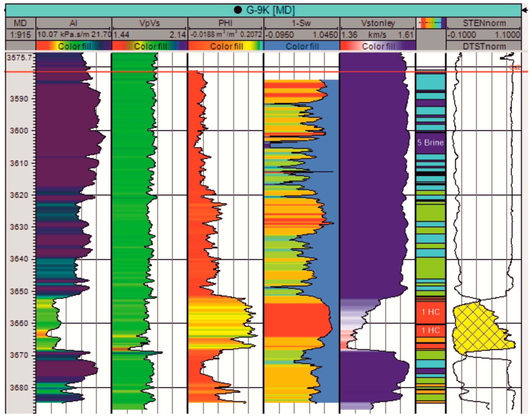This screenshot has height=419, width=532.
Task: Select the MD depth column header
Action: [20, 23]
